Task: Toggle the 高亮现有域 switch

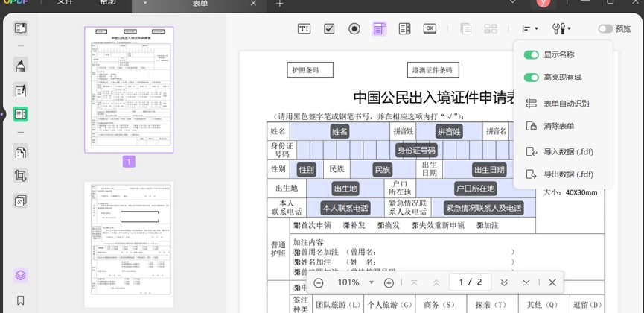Action: [x=531, y=78]
